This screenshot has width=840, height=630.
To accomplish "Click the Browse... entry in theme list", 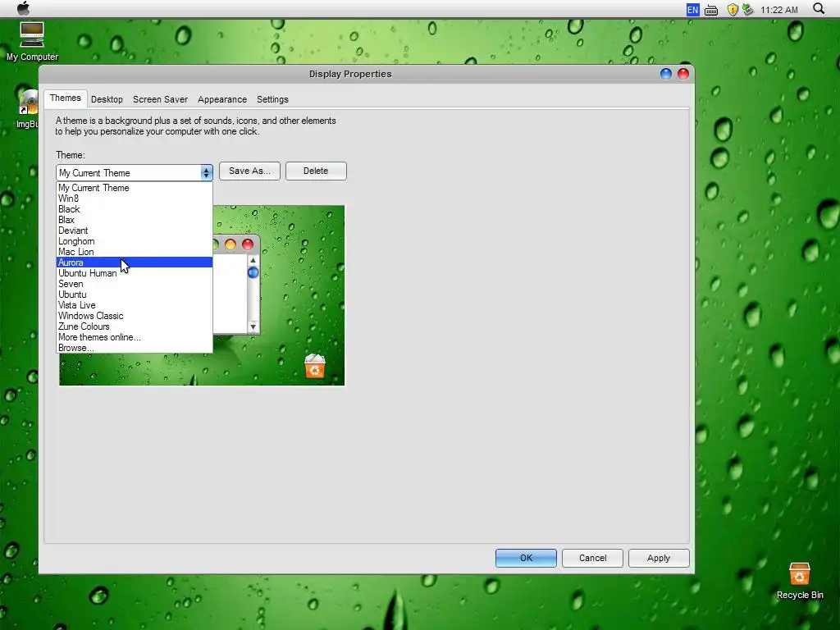I will pos(135,348).
